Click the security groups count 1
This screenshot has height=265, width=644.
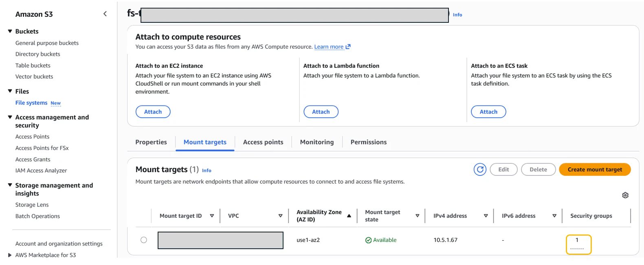[x=577, y=240]
